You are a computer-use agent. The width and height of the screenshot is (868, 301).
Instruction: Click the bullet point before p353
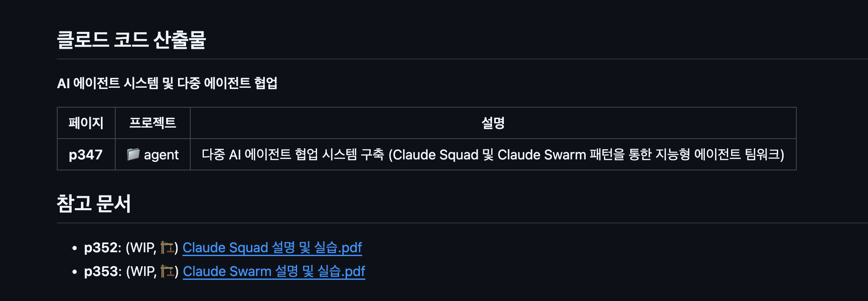coord(75,272)
